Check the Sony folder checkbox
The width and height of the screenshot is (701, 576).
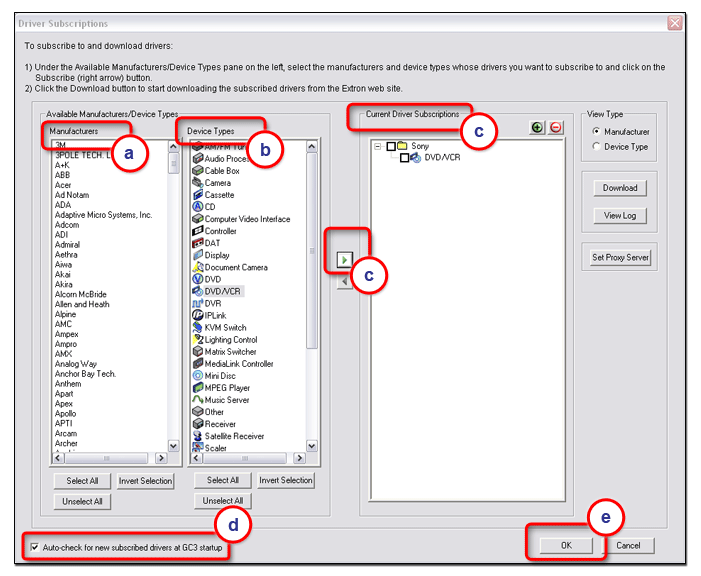click(392, 146)
